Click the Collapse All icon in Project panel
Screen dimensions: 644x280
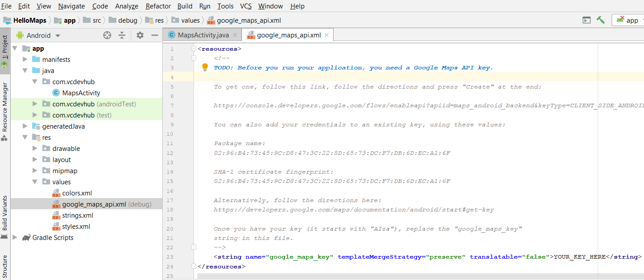[x=122, y=35]
